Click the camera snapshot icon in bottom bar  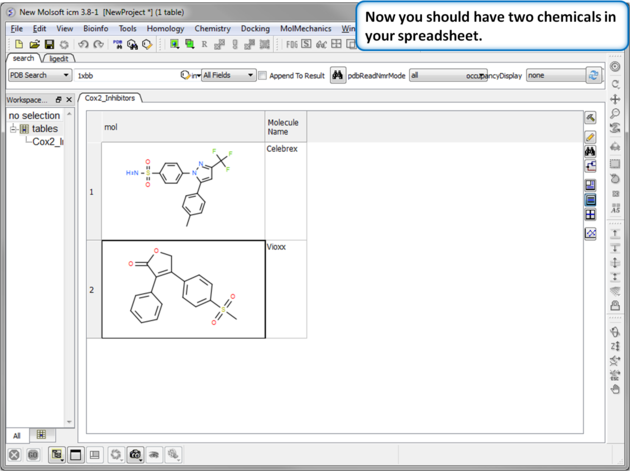point(135,454)
